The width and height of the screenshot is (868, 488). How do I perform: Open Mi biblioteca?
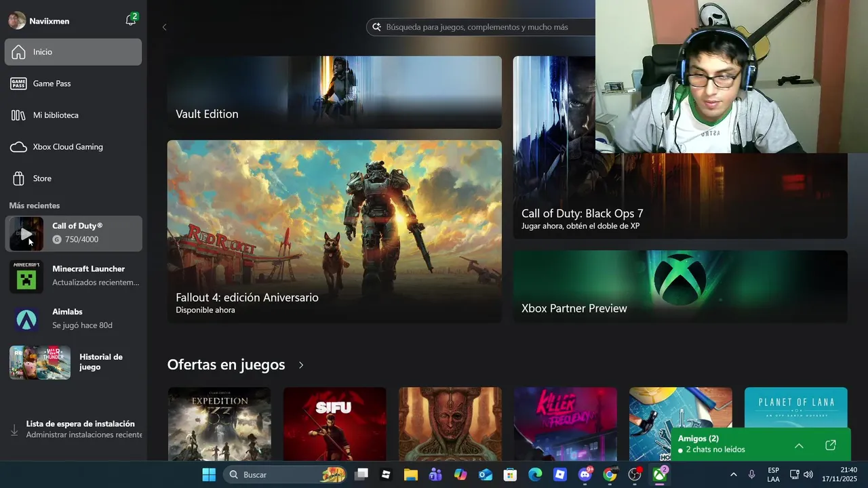tap(73, 115)
